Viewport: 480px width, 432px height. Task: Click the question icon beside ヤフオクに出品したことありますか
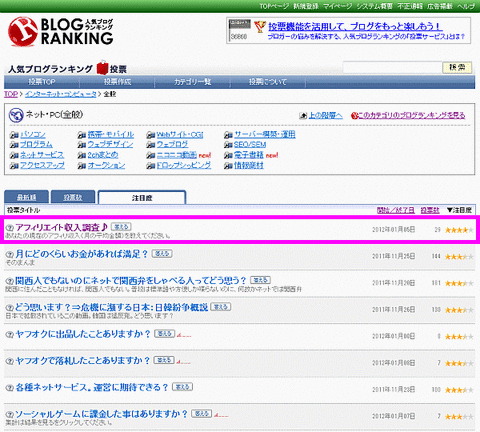pyautogui.click(x=10, y=334)
